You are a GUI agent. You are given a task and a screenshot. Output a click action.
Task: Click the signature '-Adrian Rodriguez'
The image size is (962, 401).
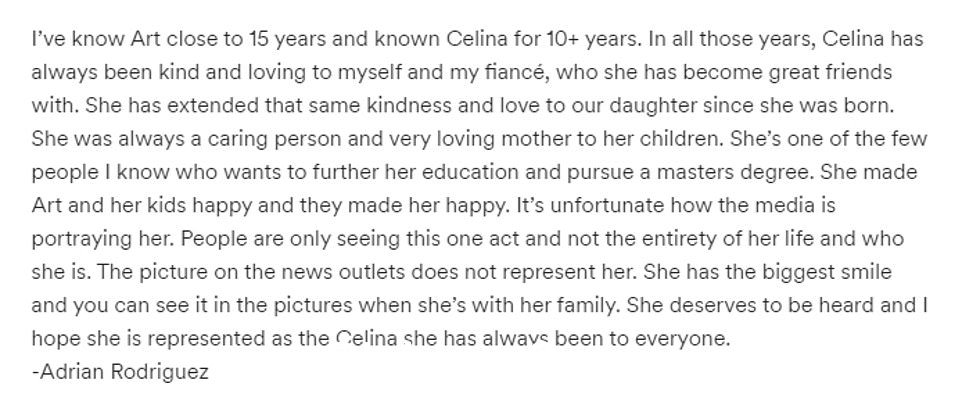[x=120, y=372]
